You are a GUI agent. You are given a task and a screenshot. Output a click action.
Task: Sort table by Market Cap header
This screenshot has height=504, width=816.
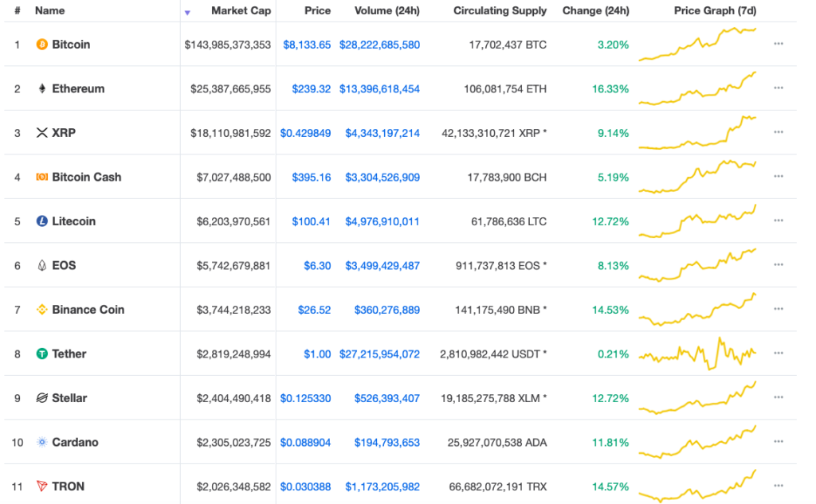pyautogui.click(x=241, y=10)
